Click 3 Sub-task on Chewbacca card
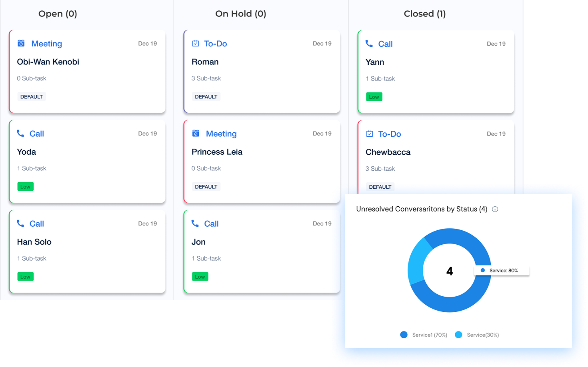The image size is (588, 367). click(380, 169)
